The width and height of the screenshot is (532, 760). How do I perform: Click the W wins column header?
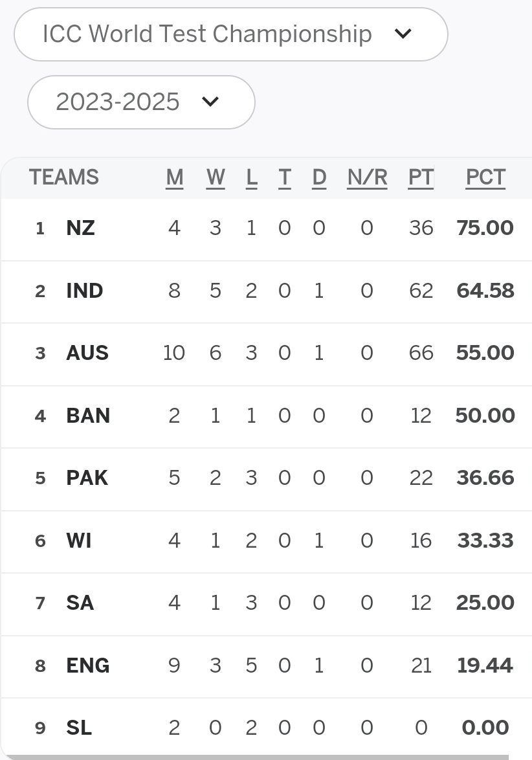[x=216, y=178]
